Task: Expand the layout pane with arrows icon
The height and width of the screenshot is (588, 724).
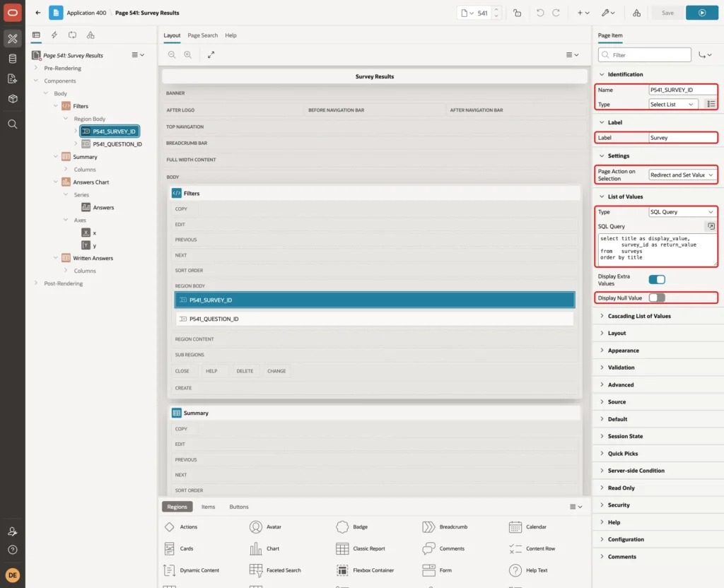Action: click(x=211, y=54)
